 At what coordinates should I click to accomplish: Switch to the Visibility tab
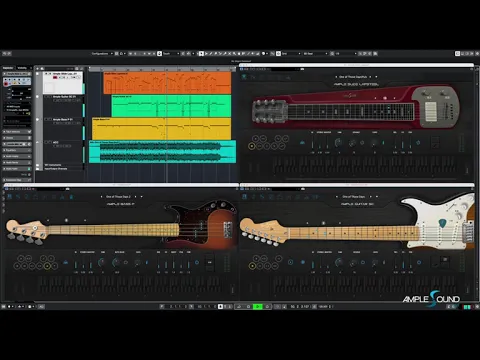pos(22,68)
